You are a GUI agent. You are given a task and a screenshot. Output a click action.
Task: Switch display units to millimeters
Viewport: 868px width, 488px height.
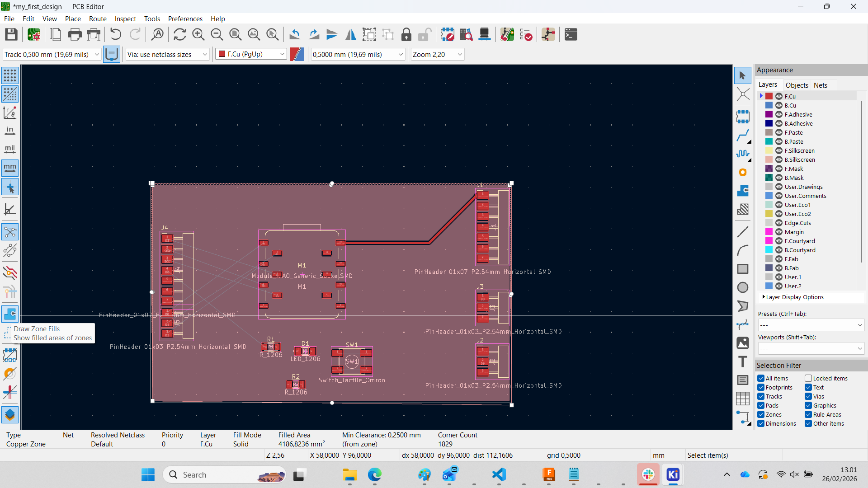click(9, 168)
